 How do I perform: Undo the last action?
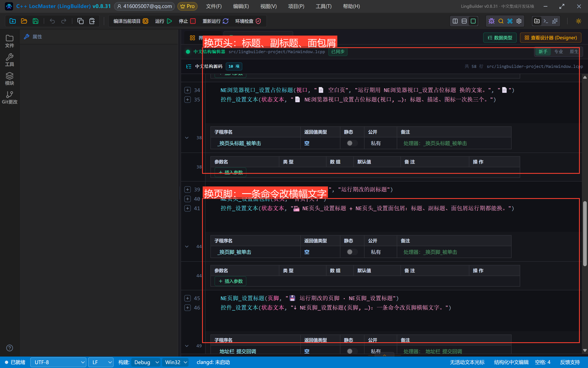[52, 21]
